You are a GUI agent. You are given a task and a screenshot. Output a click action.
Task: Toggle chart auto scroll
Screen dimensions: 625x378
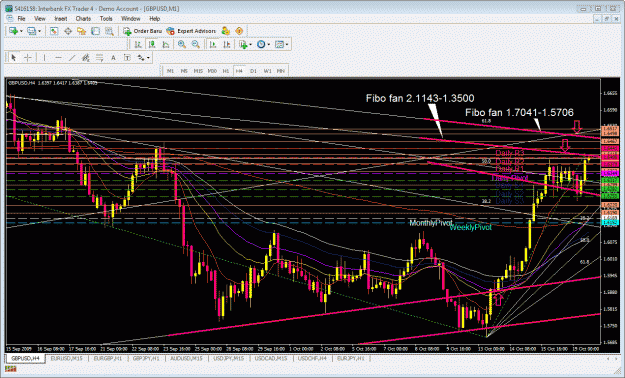tap(213, 45)
